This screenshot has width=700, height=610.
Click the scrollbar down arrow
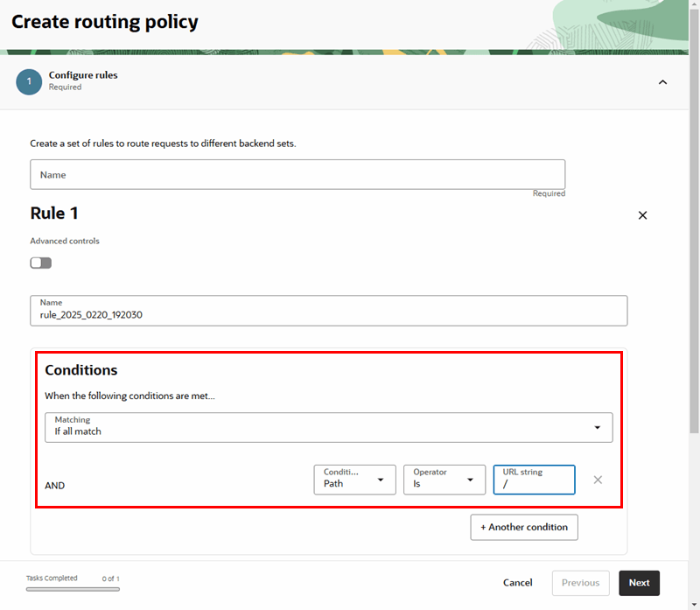click(693, 603)
